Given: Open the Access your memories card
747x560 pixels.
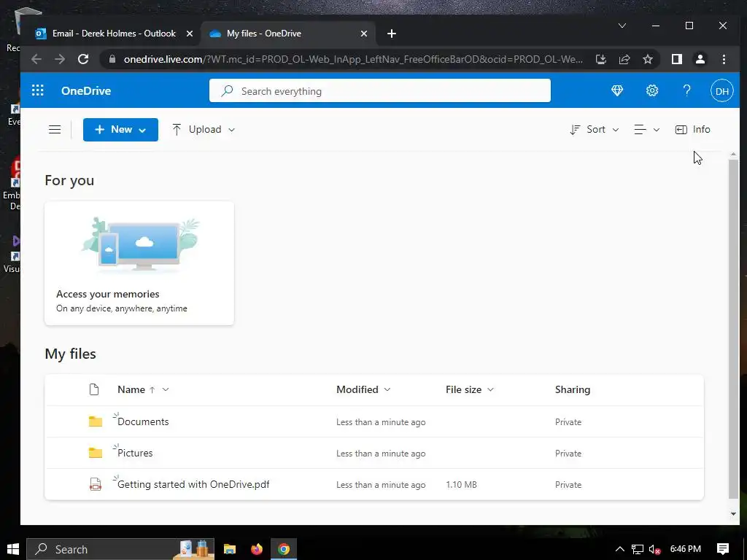Looking at the screenshot, I should 139,263.
